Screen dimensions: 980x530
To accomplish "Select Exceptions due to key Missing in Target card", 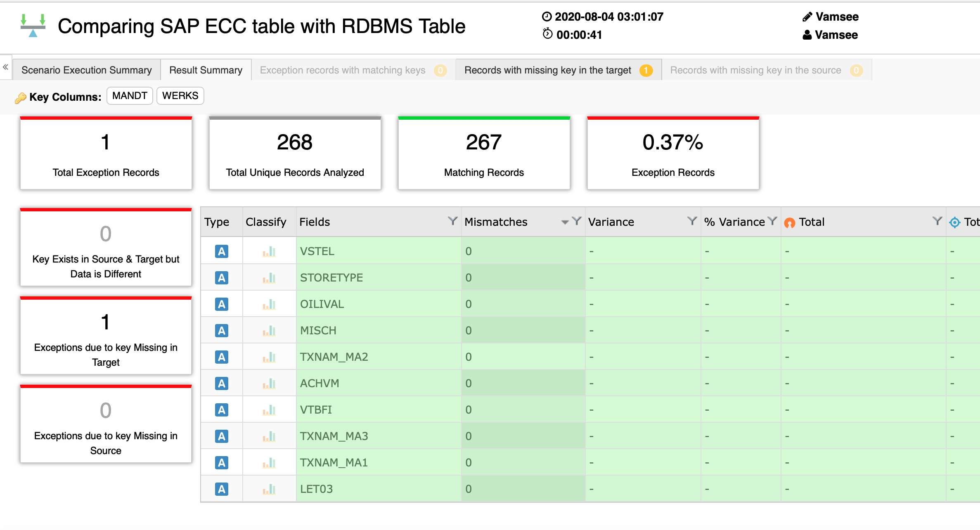I will click(106, 336).
